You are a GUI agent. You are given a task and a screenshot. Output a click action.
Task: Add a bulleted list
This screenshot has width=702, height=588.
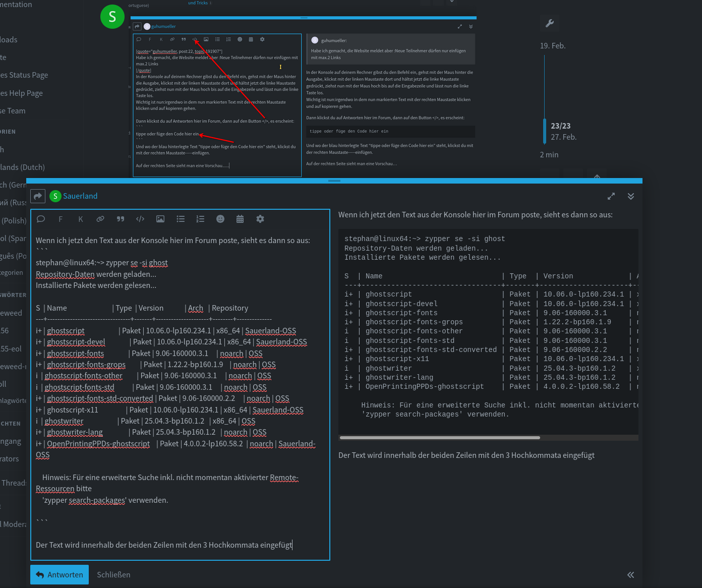181,219
